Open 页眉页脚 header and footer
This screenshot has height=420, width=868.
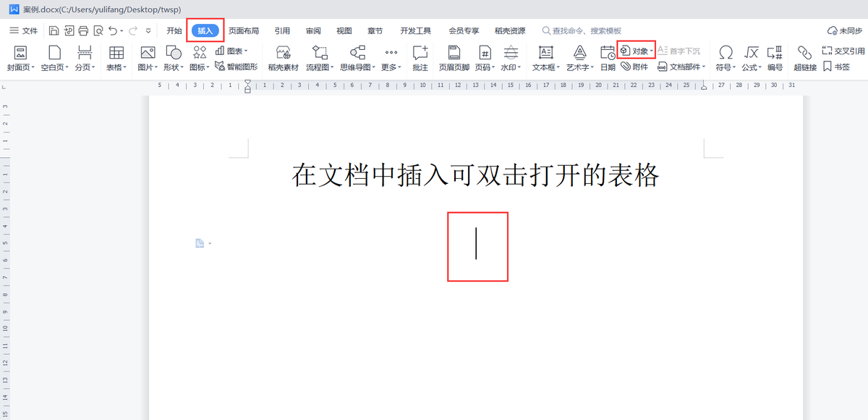[x=454, y=59]
